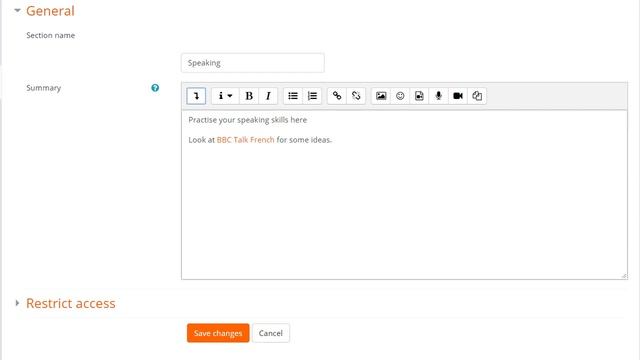Image resolution: width=640 pixels, height=360 pixels.
Task: Insert an image with the picture icon
Action: point(381,96)
